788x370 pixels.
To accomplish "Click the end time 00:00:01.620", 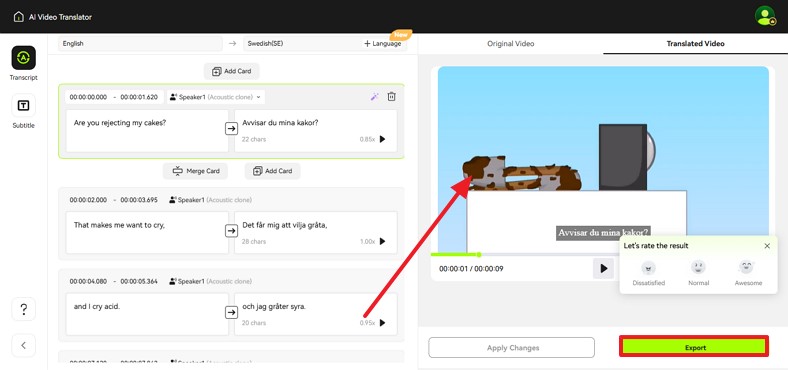I will pos(139,97).
